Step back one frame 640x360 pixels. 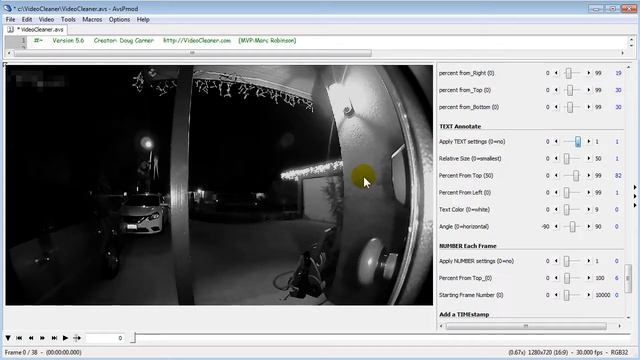pyautogui.click(x=31, y=338)
